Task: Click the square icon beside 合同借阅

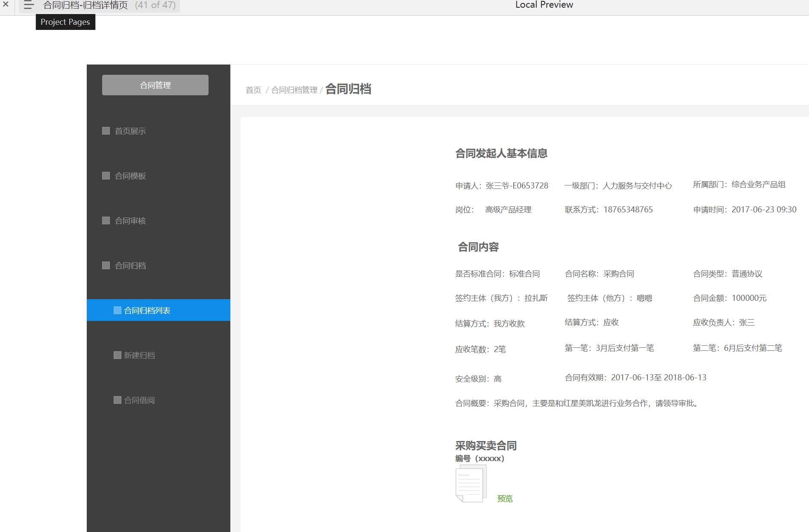Action: (118, 400)
